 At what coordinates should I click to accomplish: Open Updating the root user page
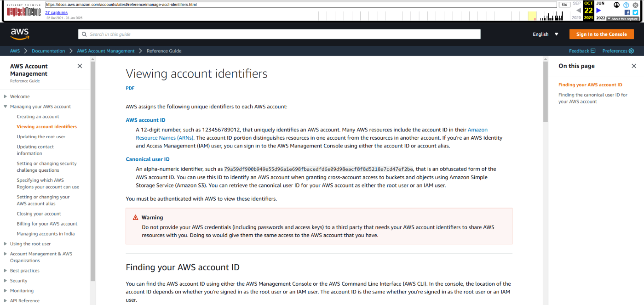click(x=41, y=137)
